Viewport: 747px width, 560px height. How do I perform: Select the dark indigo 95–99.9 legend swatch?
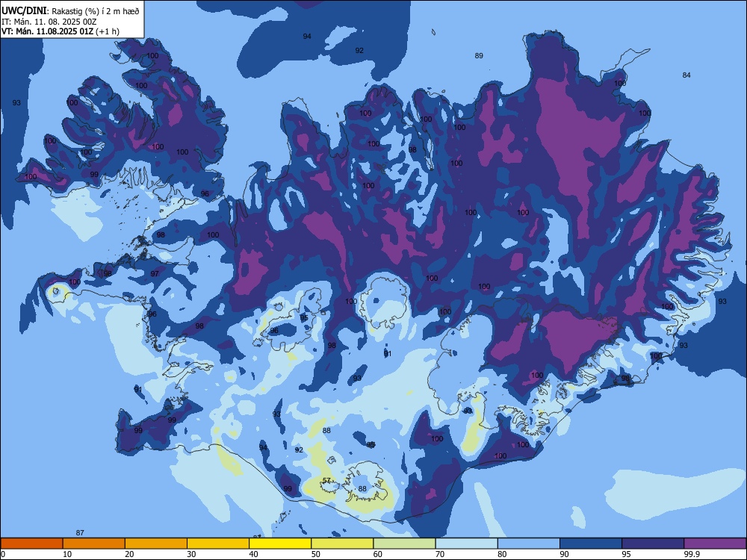pos(653,544)
